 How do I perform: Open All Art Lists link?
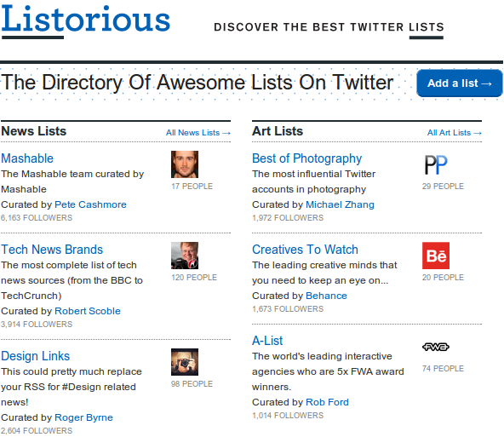click(x=454, y=133)
